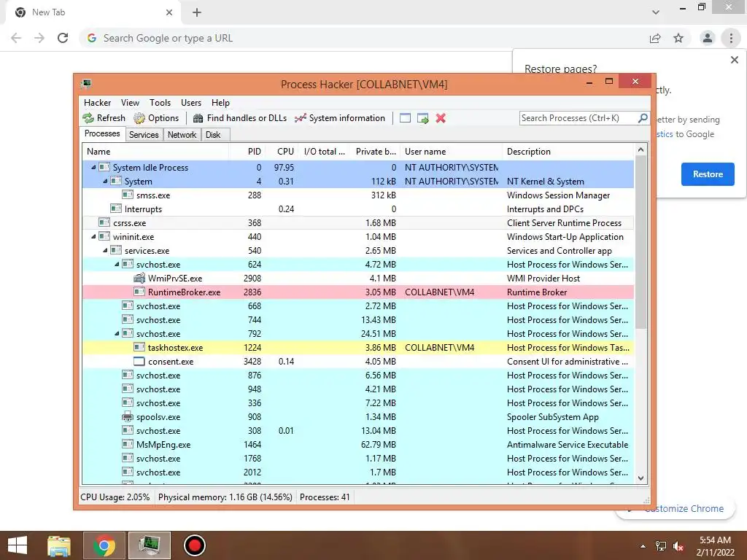Click the csrss.exe process icon

(104, 222)
